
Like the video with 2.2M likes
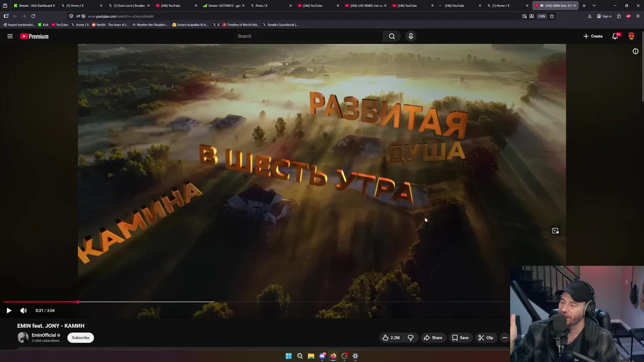391,338
